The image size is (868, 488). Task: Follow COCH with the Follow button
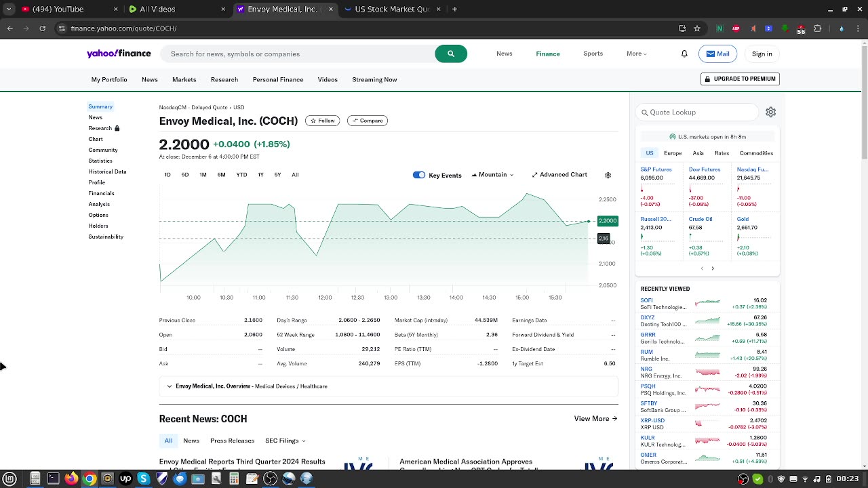pyautogui.click(x=322, y=121)
